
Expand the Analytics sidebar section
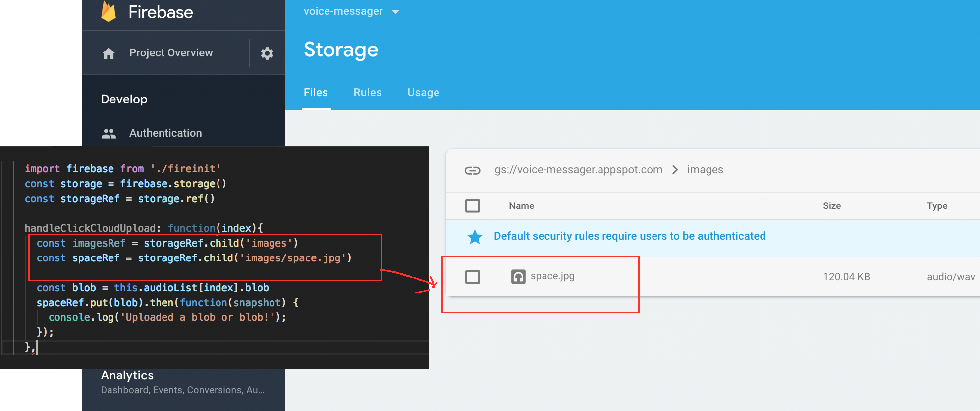click(x=127, y=375)
